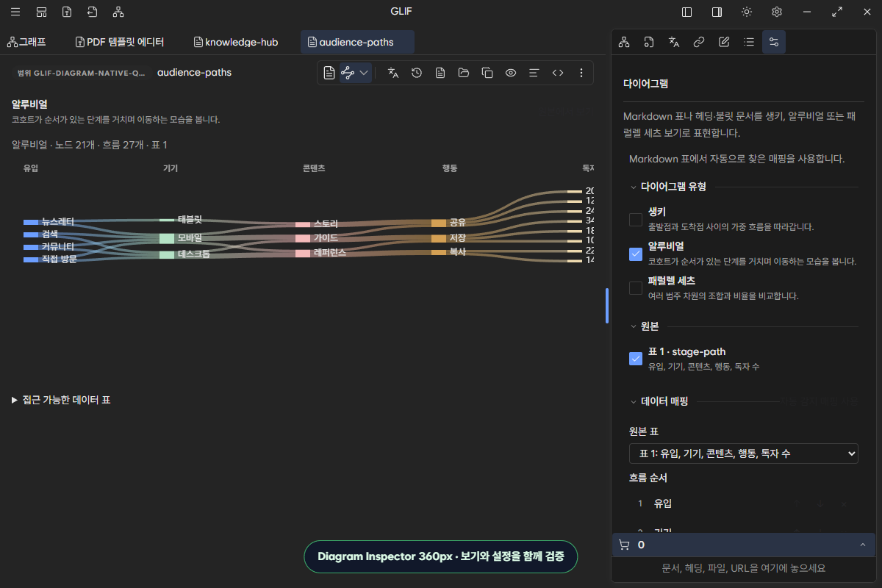
Task: Click the open folder icon in the editor toolbar
Action: coord(464,73)
